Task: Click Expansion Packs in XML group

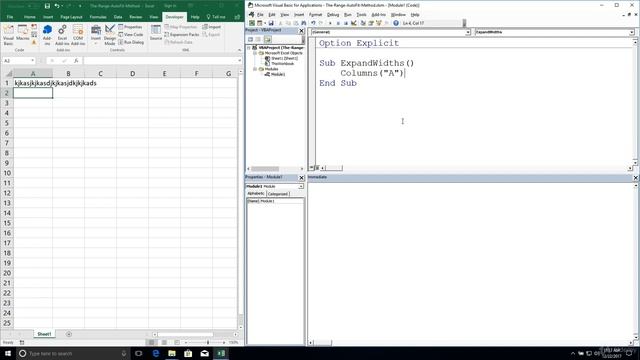Action: pyautogui.click(x=182, y=35)
